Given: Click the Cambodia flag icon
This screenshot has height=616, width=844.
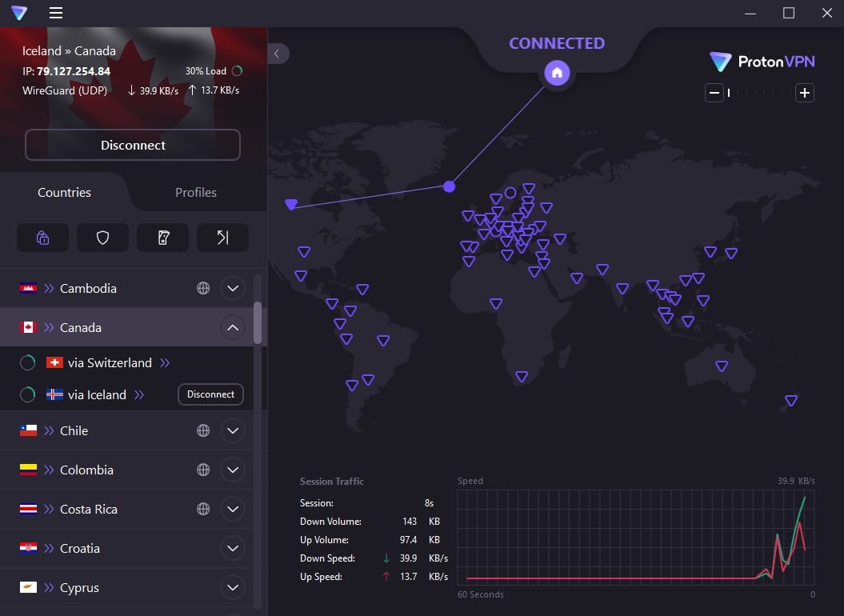Looking at the screenshot, I should [x=29, y=288].
